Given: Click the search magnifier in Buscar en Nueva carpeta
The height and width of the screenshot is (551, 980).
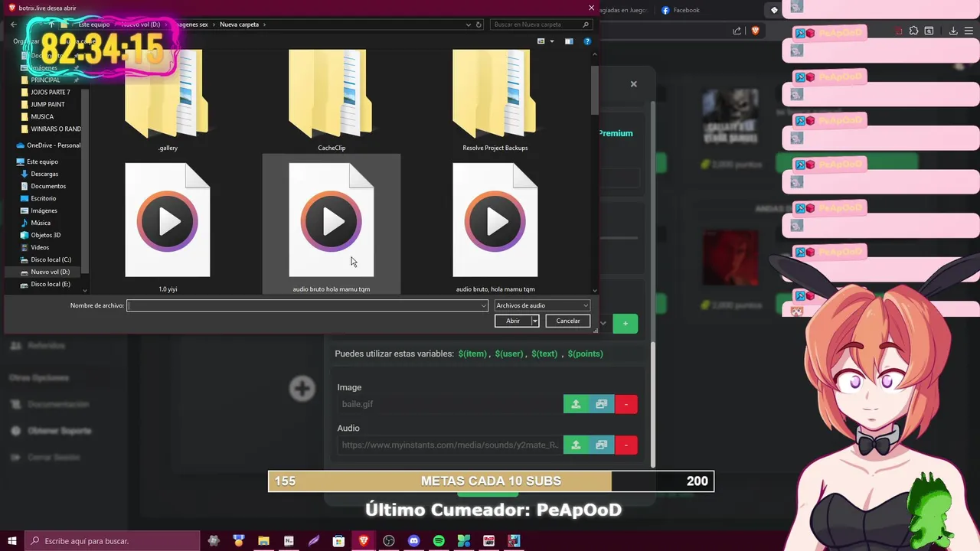Looking at the screenshot, I should 586,24.
